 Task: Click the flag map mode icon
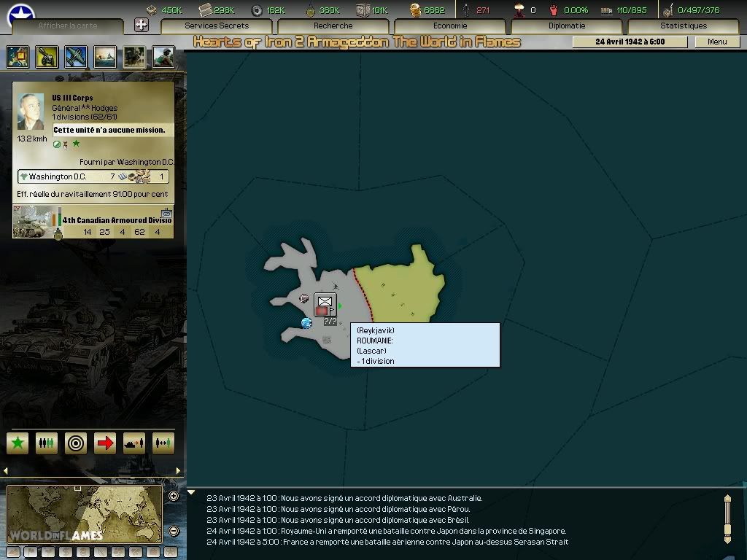[31, 553]
